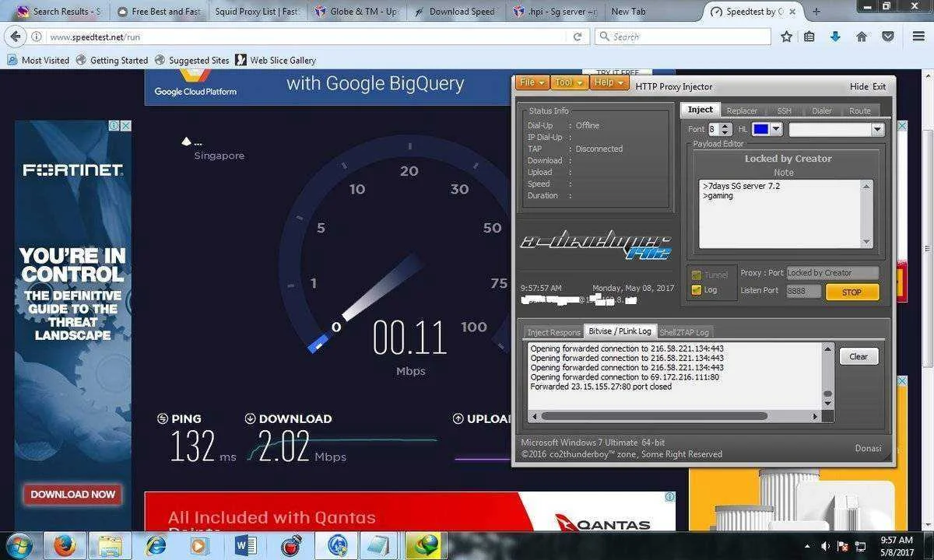
Task: Click the STOP button
Action: 851,292
